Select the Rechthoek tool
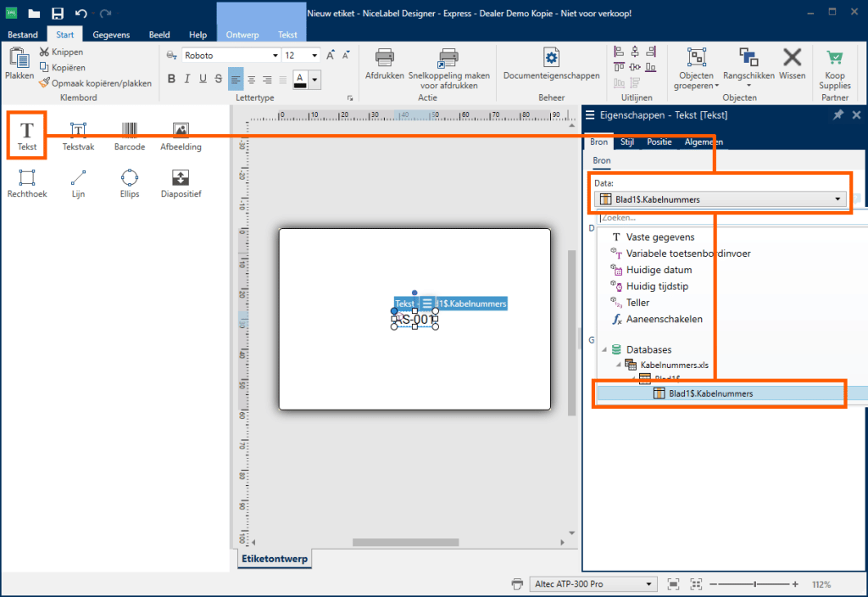Image resolution: width=868 pixels, height=597 pixels. click(x=26, y=183)
